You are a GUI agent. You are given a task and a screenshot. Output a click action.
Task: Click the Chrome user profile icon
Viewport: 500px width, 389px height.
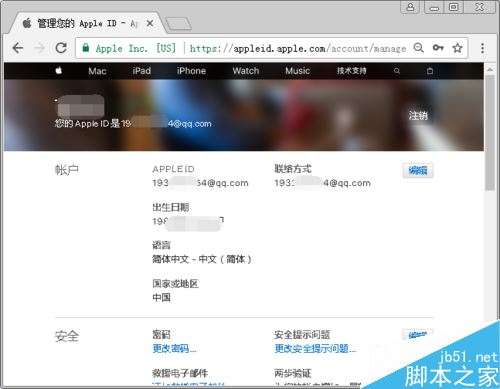[410, 7]
